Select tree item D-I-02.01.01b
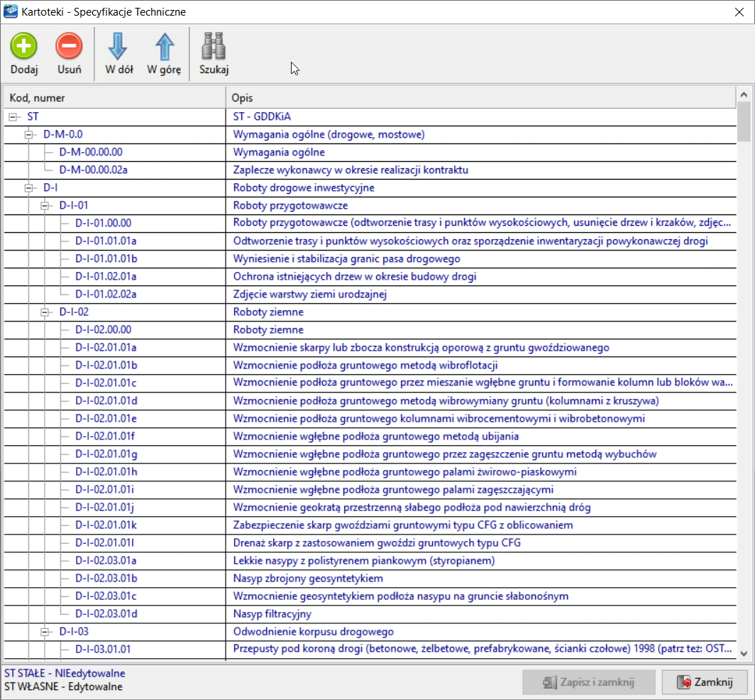The width and height of the screenshot is (755, 700). [106, 365]
